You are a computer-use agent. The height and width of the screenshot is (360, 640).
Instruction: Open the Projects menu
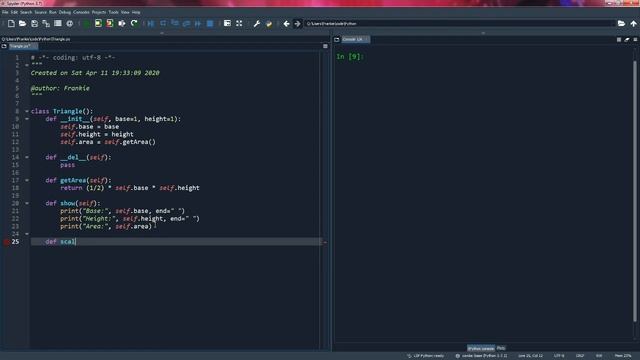pyautogui.click(x=99, y=12)
